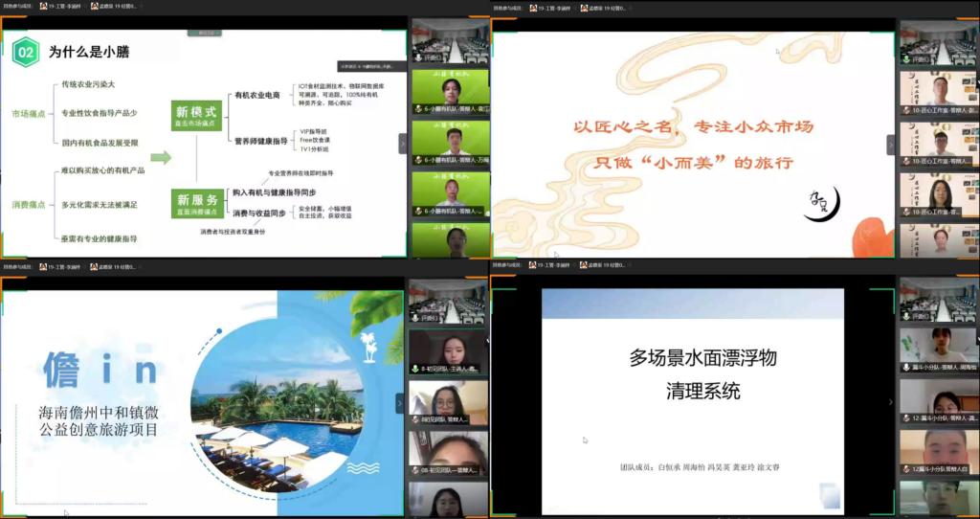Click 19-工管-李涵梓's avatar icon above the 小膳 slide
This screenshot has height=519, width=980.
coord(44,6)
